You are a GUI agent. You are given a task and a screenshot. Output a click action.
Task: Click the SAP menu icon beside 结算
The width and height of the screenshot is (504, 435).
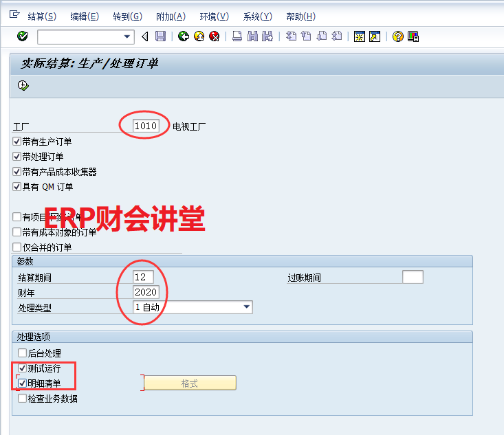(x=14, y=14)
